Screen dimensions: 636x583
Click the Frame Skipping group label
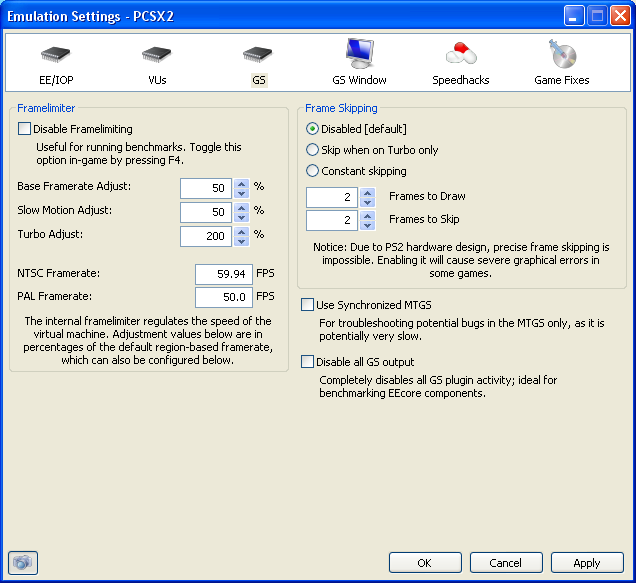(341, 108)
